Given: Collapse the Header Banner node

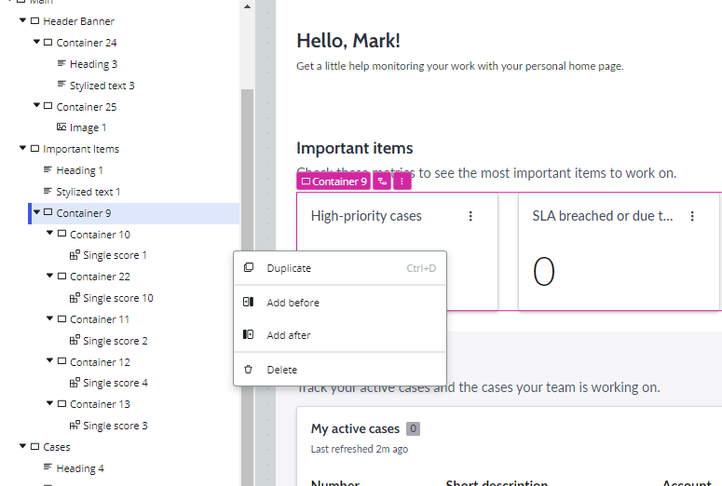Looking at the screenshot, I should (22, 20).
